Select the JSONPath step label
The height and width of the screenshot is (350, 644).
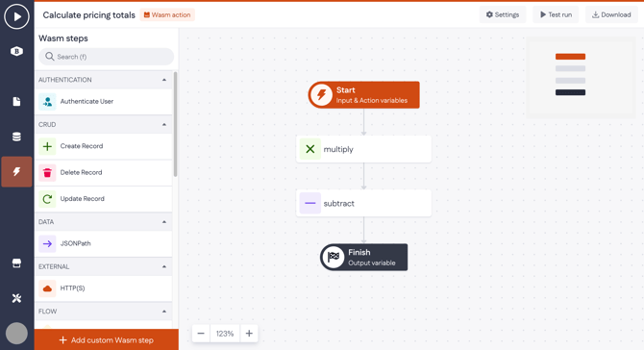[75, 243]
